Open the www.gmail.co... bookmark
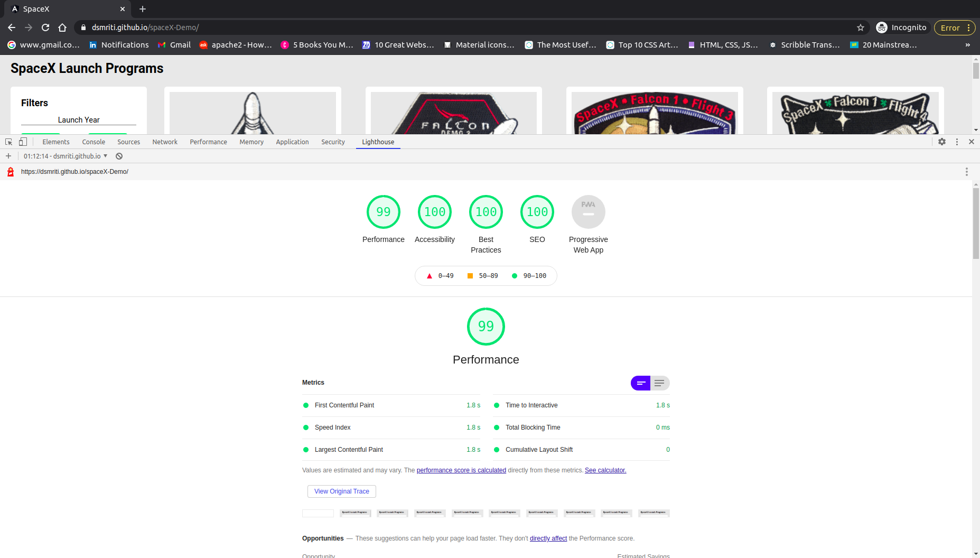 [44, 45]
